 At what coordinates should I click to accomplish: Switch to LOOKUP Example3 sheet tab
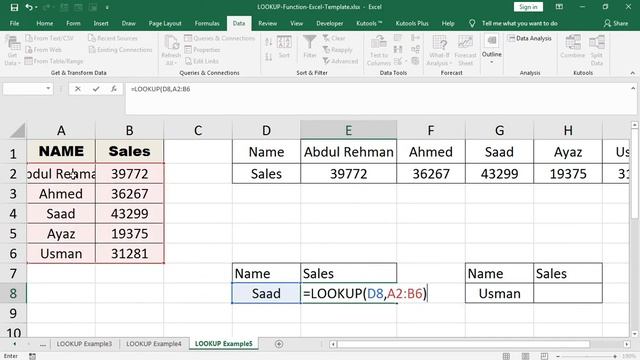point(84,344)
